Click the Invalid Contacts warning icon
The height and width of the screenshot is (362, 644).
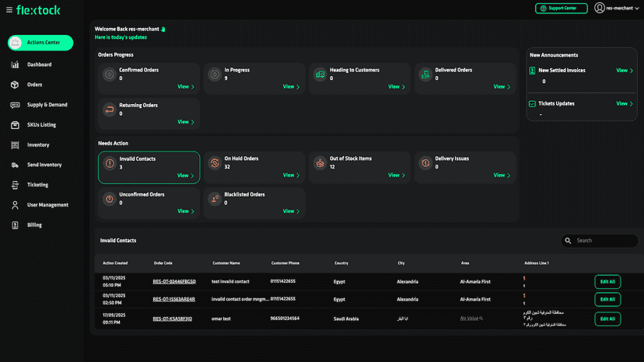(109, 163)
